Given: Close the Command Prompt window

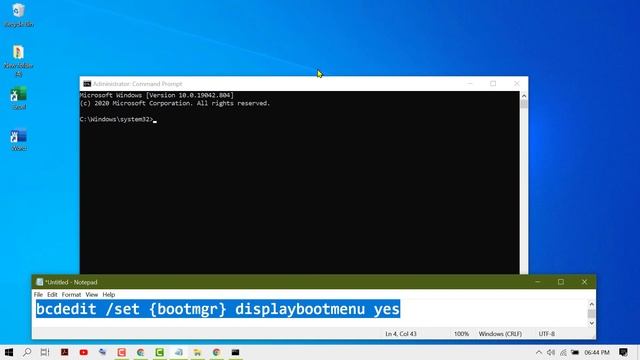Looking at the screenshot, I should 516,84.
